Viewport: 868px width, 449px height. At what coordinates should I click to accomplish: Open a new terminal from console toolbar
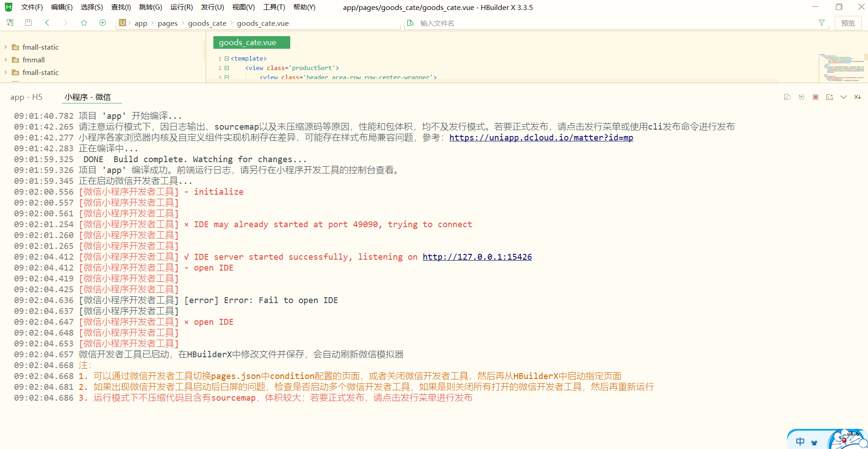(830, 97)
